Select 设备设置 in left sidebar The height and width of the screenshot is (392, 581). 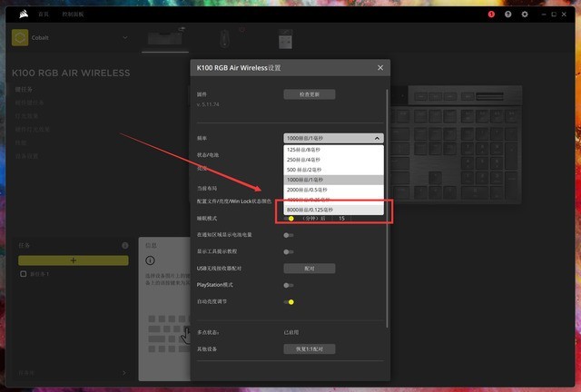pyautogui.click(x=26, y=156)
